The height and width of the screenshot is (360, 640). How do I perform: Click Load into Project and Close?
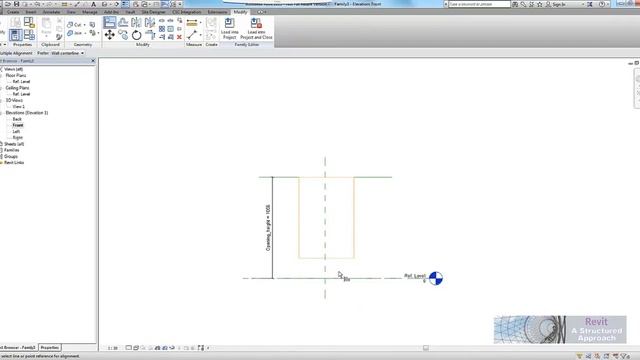click(x=256, y=29)
